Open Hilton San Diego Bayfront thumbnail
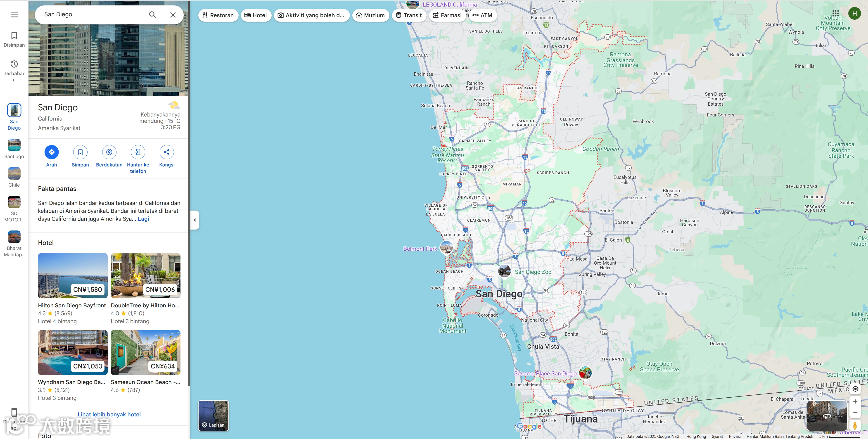 (73, 276)
